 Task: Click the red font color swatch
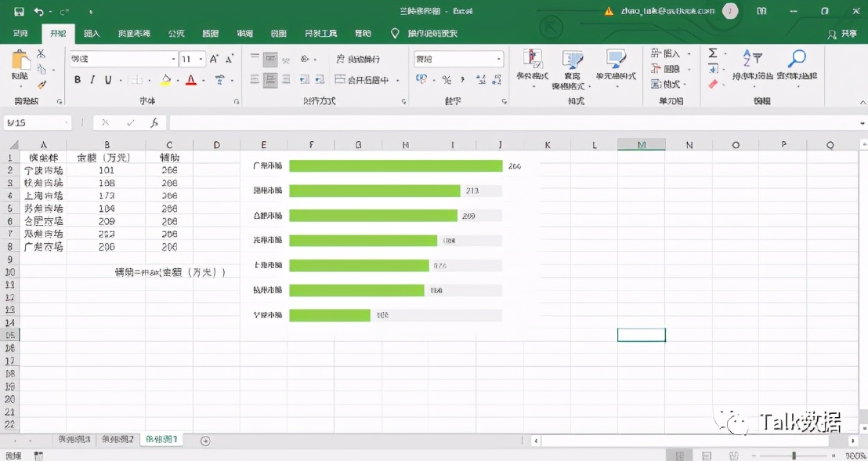pyautogui.click(x=190, y=80)
